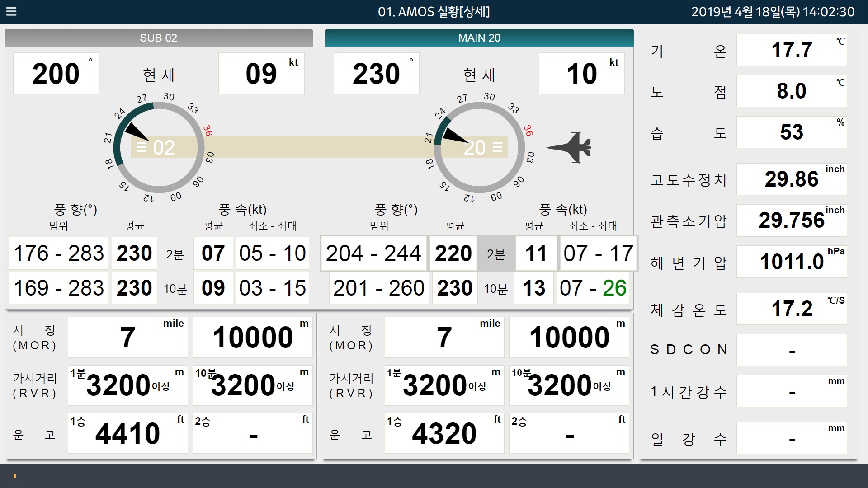Click the orange indicator in bottom status bar

[14, 476]
